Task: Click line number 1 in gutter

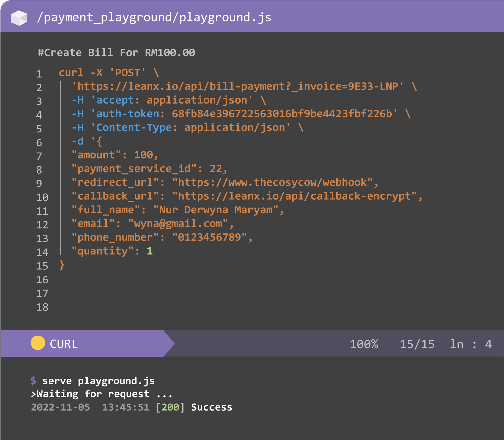Action: pos(39,74)
